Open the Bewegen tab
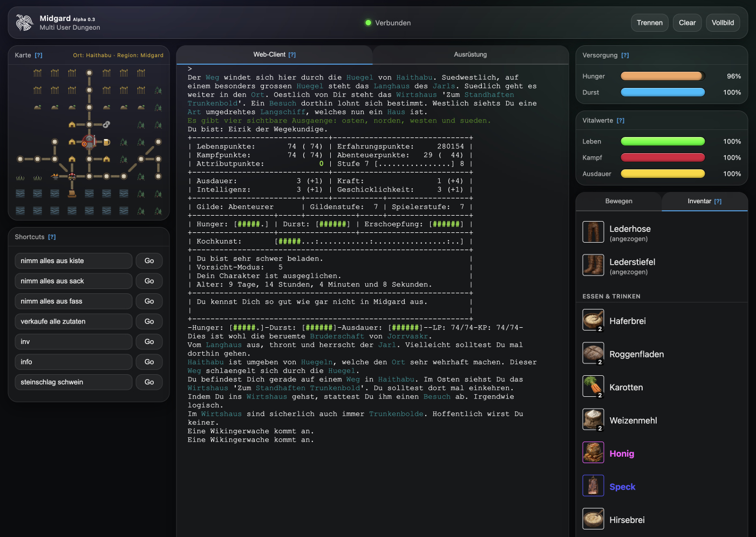The height and width of the screenshot is (537, 756). point(618,201)
